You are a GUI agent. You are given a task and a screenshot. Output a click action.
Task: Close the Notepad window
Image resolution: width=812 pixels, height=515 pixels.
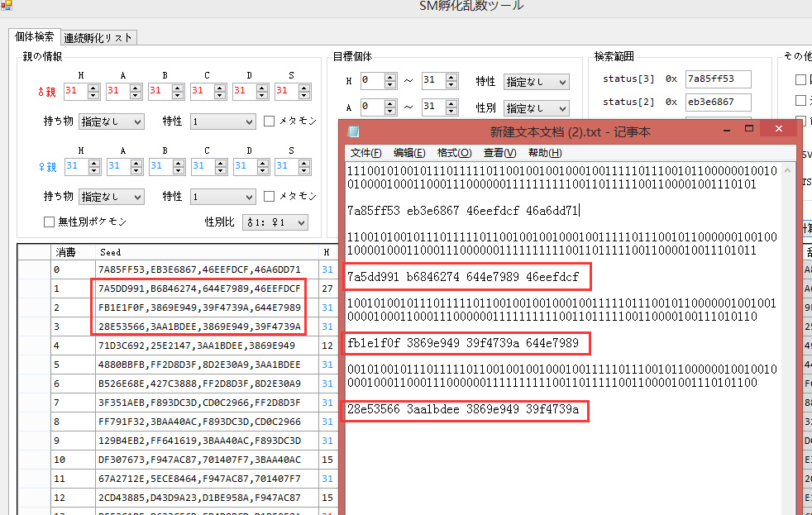[778, 131]
